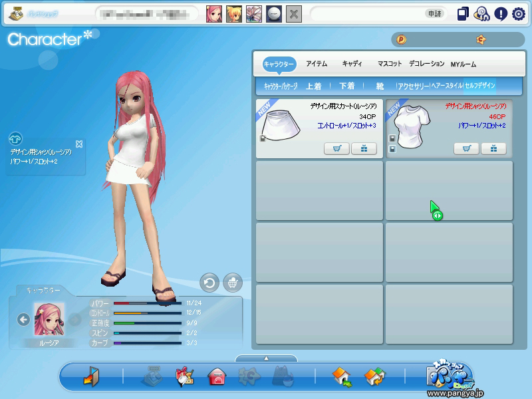Image resolution: width=532 pixels, height=399 pixels.
Task: Click the two houses swap icon
Action: point(375,377)
